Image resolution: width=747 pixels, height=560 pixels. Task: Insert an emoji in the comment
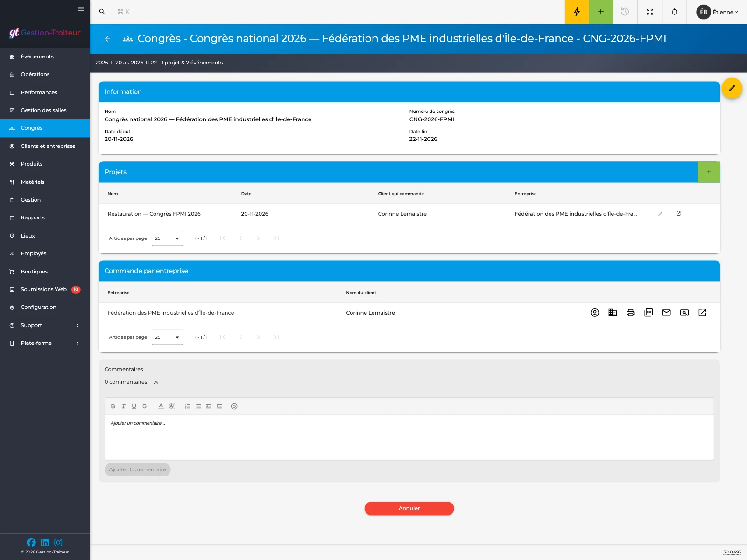tap(234, 406)
